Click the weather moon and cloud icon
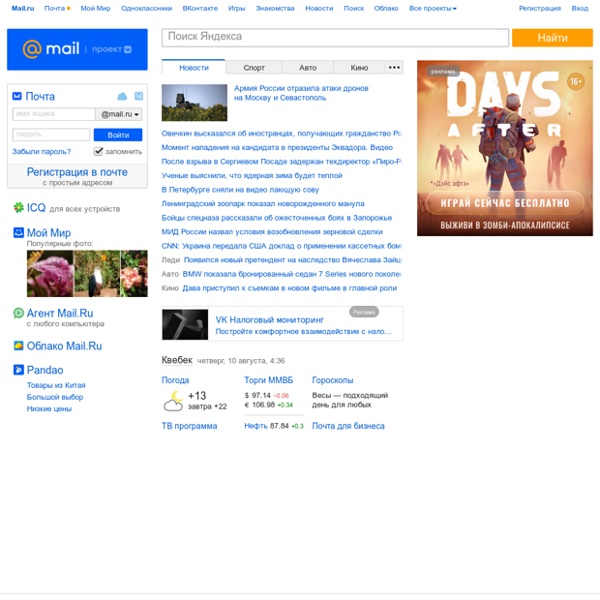This screenshot has width=600, height=600. pyautogui.click(x=174, y=400)
